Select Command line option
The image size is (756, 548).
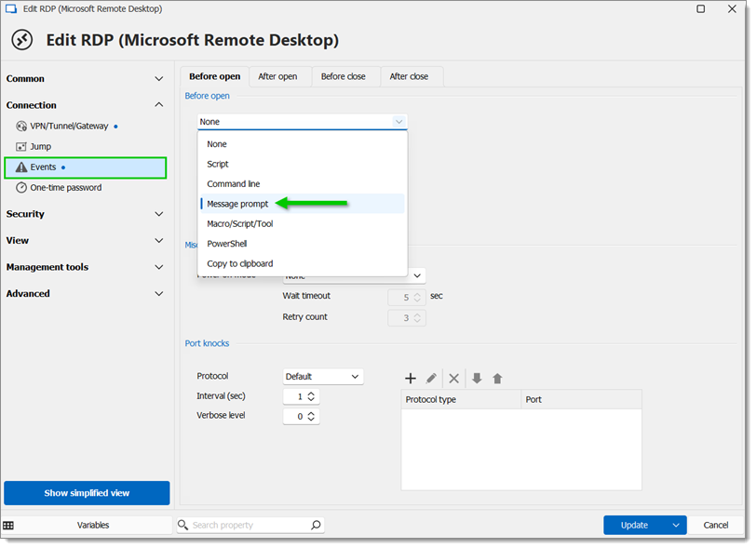[x=303, y=184]
